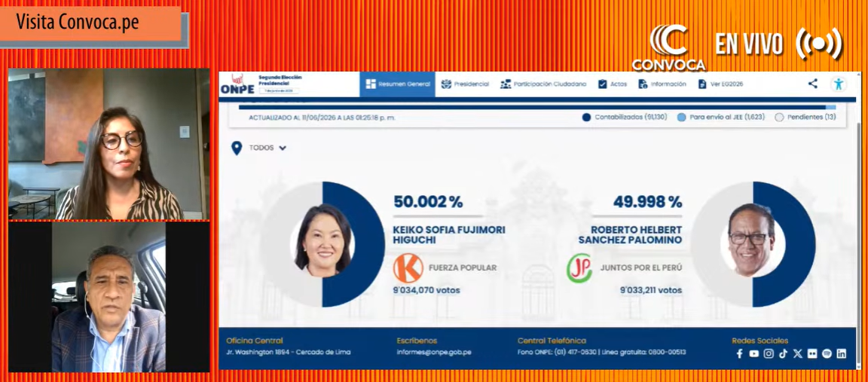Screen dimensions: 868x382
Task: Click the 50.002 % percentage
Action: (428, 202)
